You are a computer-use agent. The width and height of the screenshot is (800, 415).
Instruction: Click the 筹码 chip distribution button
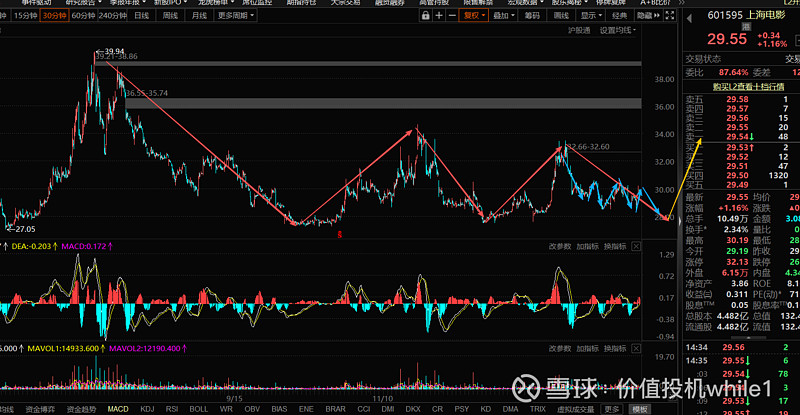532,15
